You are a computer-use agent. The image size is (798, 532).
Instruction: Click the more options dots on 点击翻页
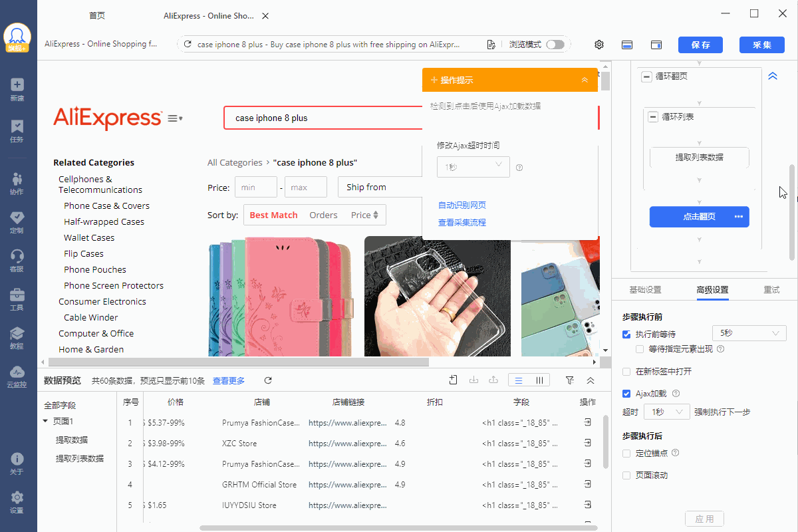tap(738, 217)
